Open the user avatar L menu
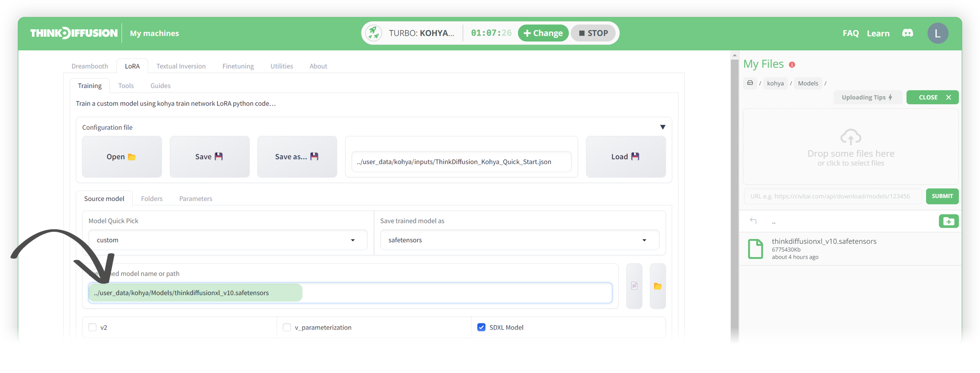The image size is (980, 373). click(x=938, y=33)
